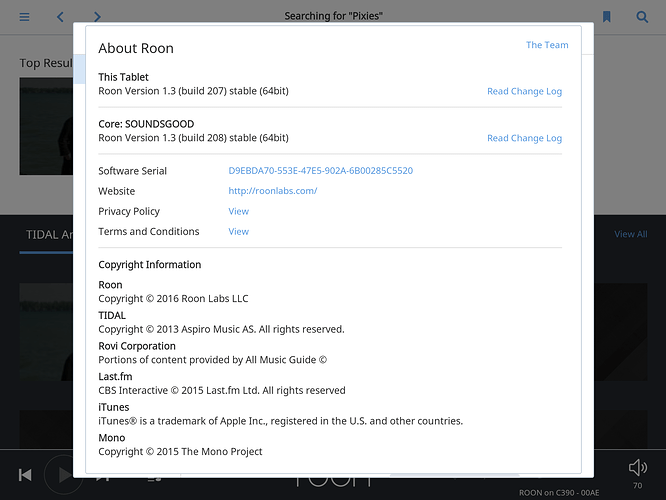The image size is (666, 500).
Task: Click the 'Rovi Corporation' heading
Action: pyautogui.click(x=137, y=346)
